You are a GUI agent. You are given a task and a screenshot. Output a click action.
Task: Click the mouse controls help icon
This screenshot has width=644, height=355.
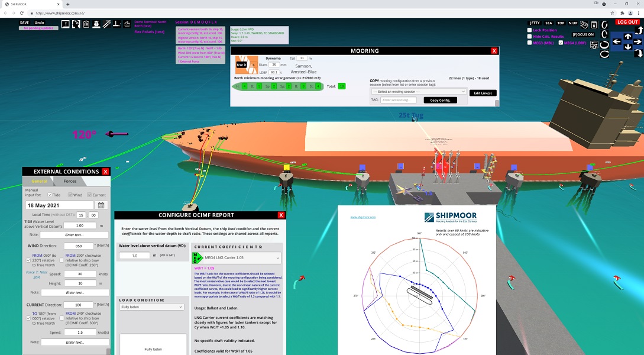[584, 25]
